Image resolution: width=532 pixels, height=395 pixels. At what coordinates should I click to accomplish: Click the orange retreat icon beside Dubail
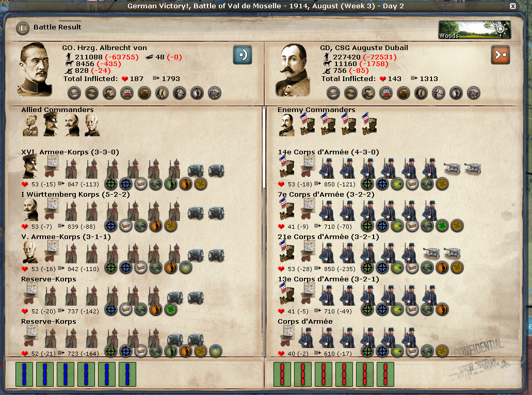[500, 55]
